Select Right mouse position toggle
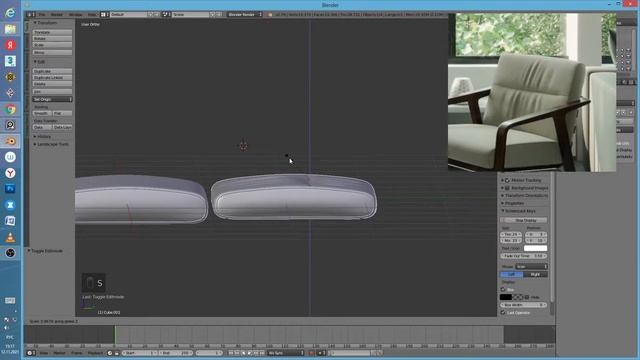The height and width of the screenshot is (360, 640). pos(535,274)
